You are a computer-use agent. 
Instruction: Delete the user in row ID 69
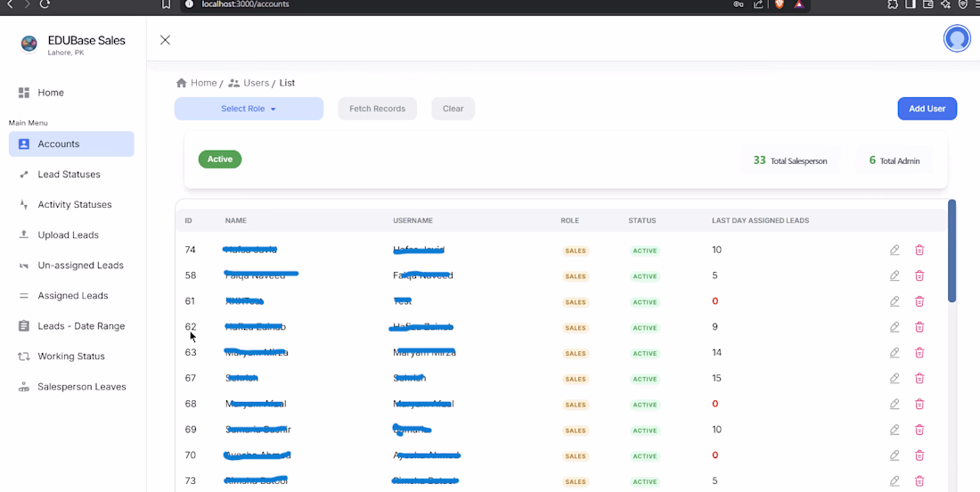pyautogui.click(x=919, y=430)
